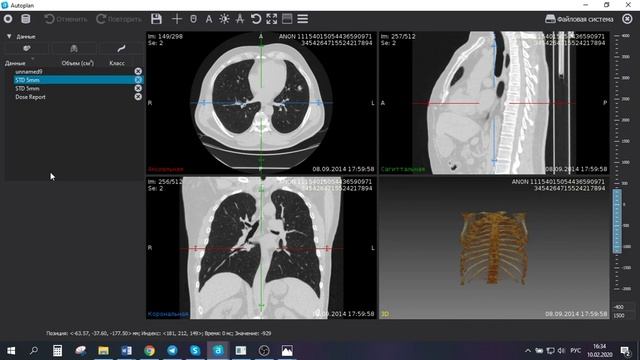
Task: Open the brain/organ tab in the data panel
Action: pos(27,49)
